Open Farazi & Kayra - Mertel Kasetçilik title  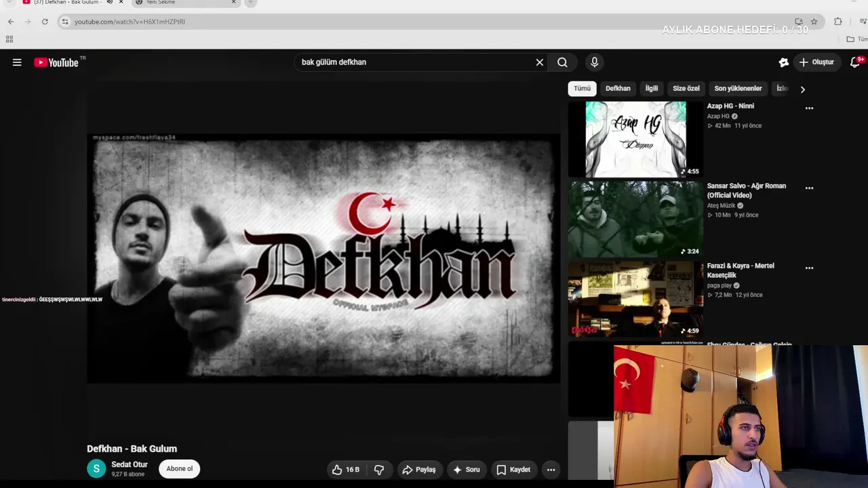pos(741,270)
